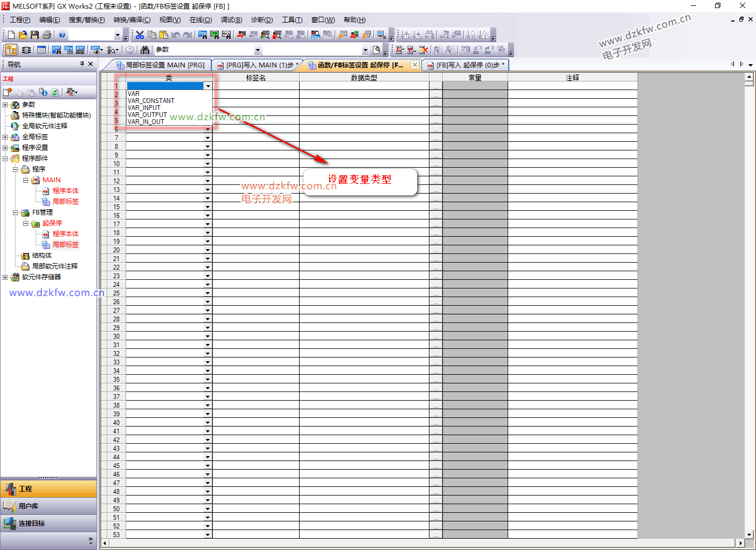Toggle the navigation window display button
This screenshot has height=550, width=756.
click(x=11, y=50)
